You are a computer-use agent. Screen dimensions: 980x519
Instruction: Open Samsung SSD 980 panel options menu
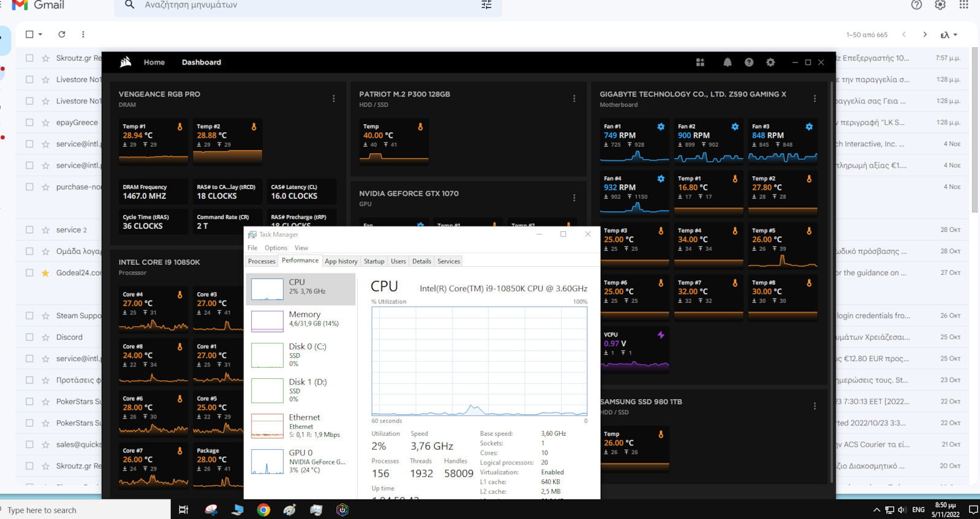[815, 406]
